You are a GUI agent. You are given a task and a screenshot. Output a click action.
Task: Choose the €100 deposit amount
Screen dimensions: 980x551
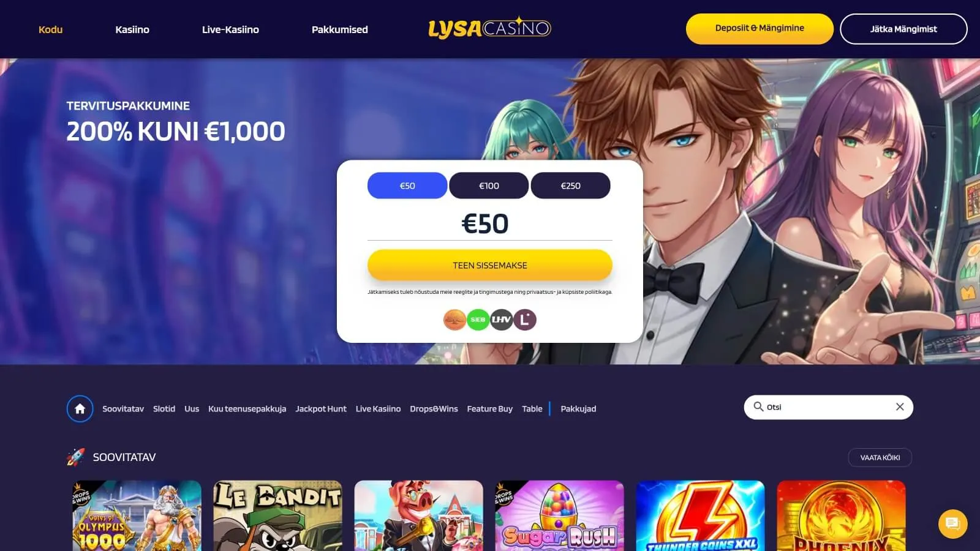click(x=489, y=186)
